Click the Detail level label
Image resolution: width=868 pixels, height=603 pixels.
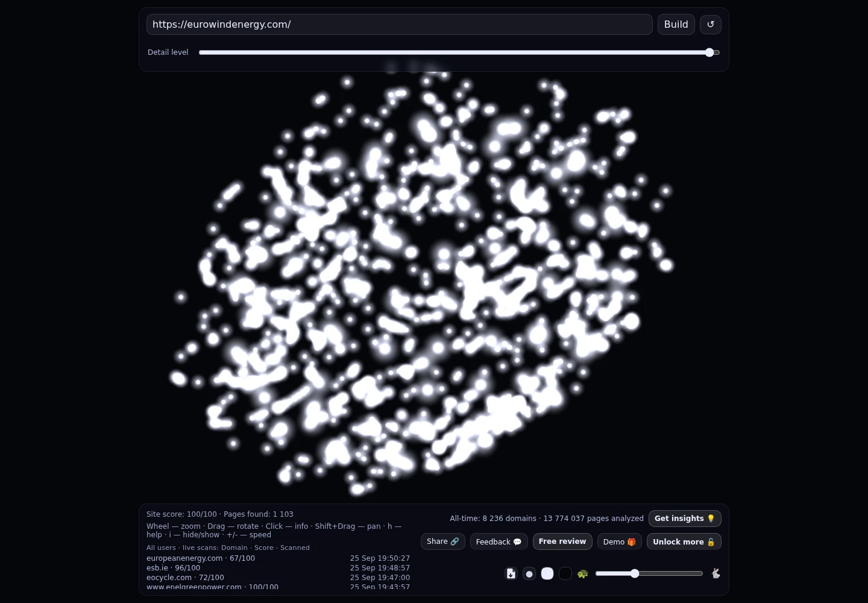pyautogui.click(x=168, y=52)
